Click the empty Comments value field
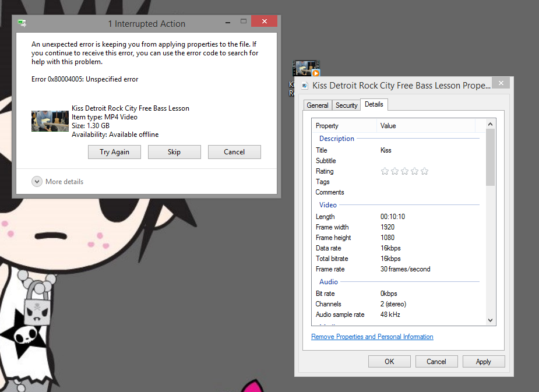Image resolution: width=539 pixels, height=392 pixels. pos(429,192)
